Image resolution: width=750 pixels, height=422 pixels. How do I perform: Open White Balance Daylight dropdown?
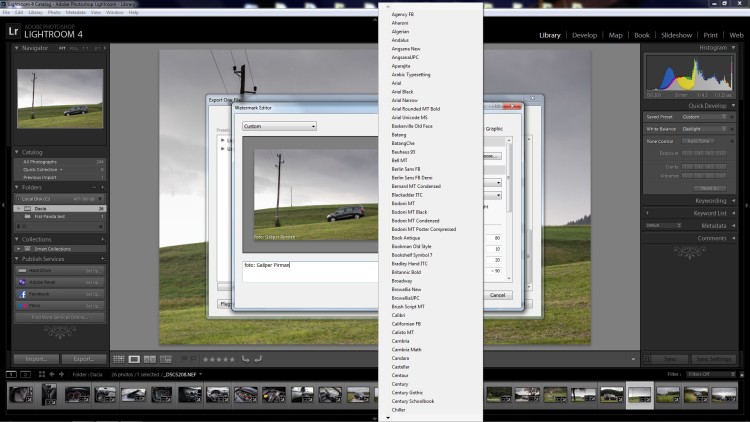pyautogui.click(x=704, y=129)
